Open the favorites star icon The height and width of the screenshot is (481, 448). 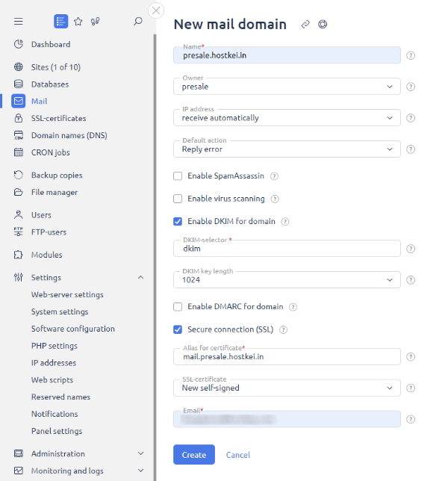click(78, 22)
